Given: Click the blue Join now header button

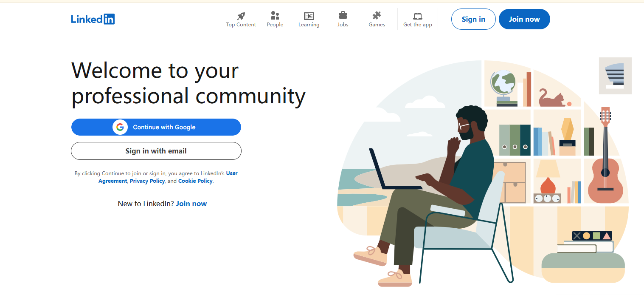Looking at the screenshot, I should click(524, 19).
